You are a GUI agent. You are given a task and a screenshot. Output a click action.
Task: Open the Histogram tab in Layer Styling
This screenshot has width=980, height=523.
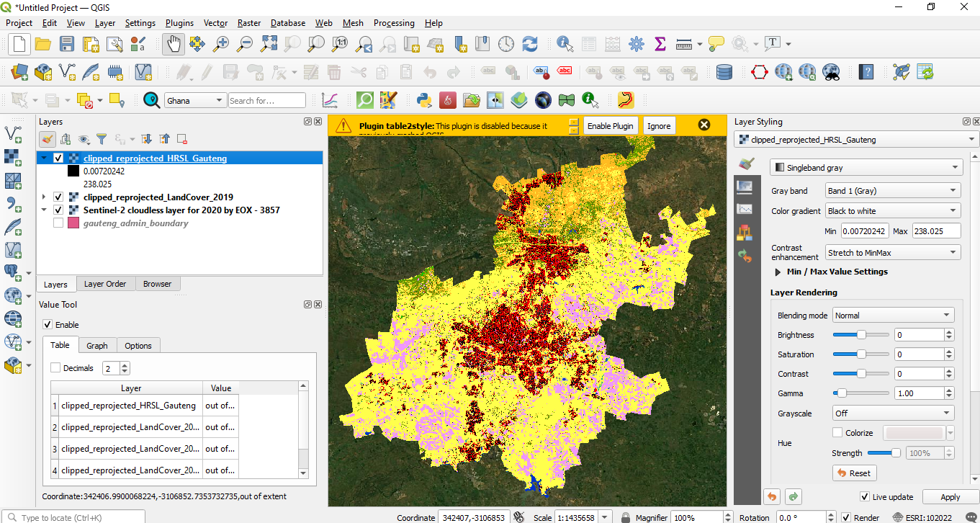[745, 209]
